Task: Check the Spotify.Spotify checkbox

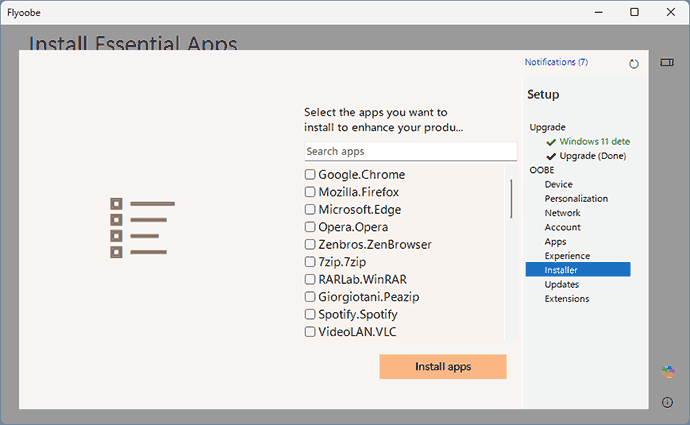Action: [x=310, y=314]
